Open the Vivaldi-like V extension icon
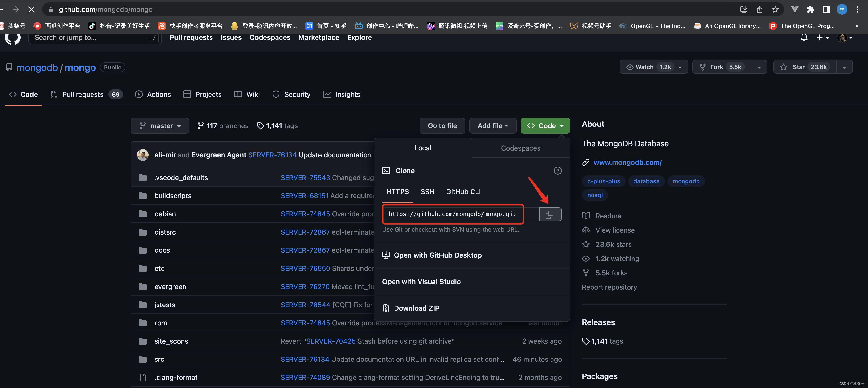868x388 pixels. (795, 9)
